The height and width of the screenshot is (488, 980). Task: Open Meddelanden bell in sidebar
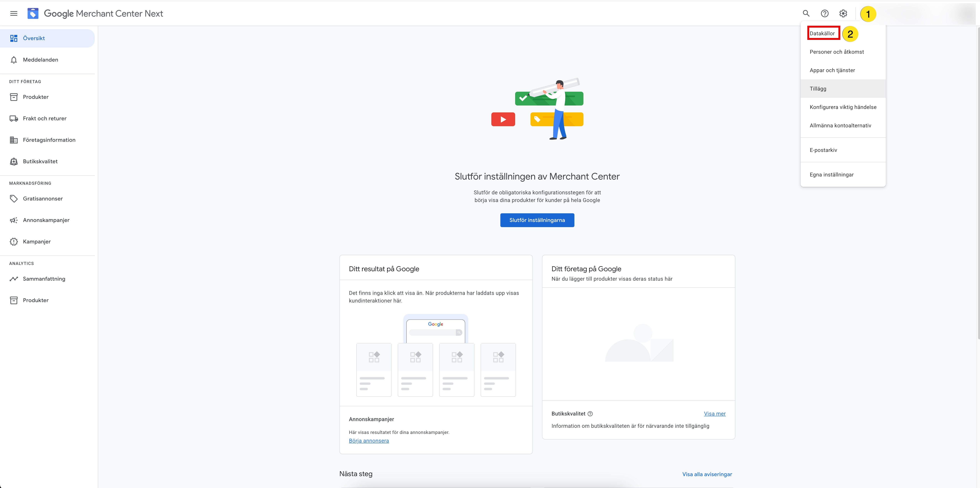[40, 60]
